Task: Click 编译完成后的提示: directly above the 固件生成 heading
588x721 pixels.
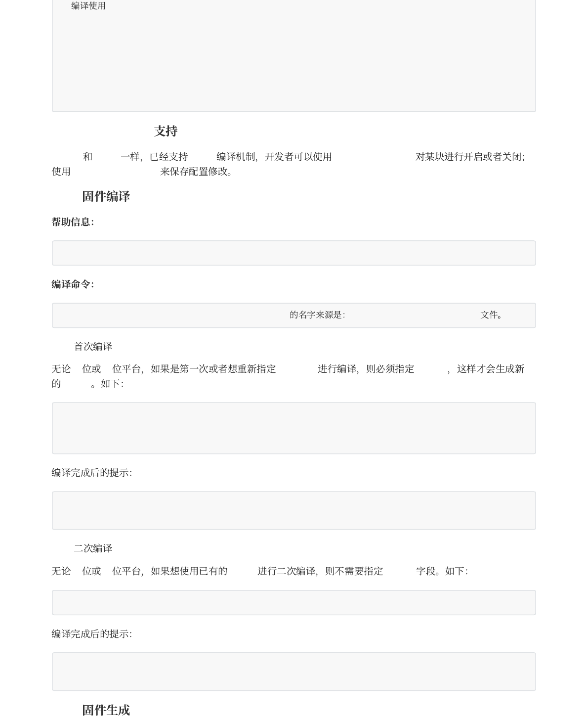Action: pyautogui.click(x=92, y=634)
